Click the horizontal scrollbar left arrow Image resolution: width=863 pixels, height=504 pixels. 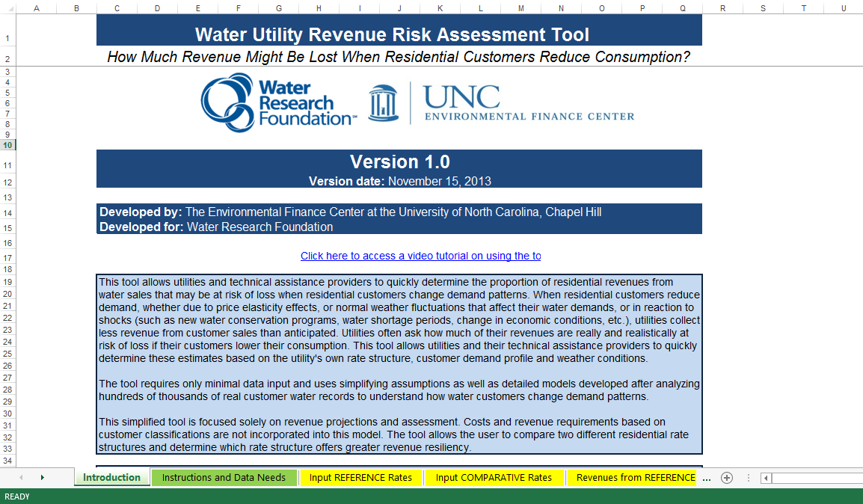[766, 478]
